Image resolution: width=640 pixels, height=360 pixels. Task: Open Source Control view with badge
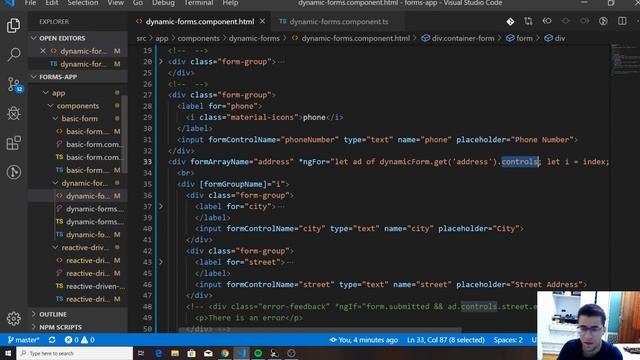point(14,84)
